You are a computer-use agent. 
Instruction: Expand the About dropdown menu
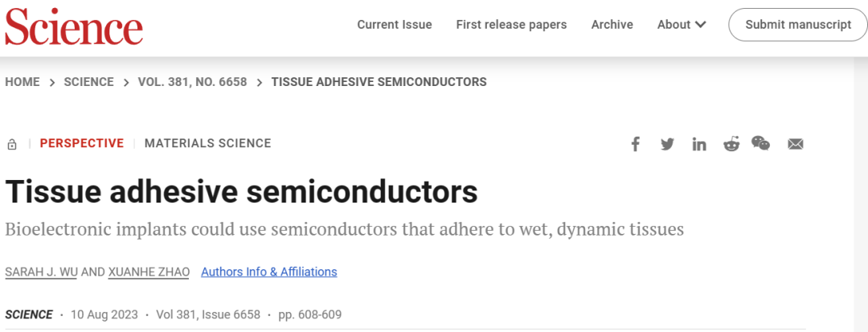click(x=682, y=24)
